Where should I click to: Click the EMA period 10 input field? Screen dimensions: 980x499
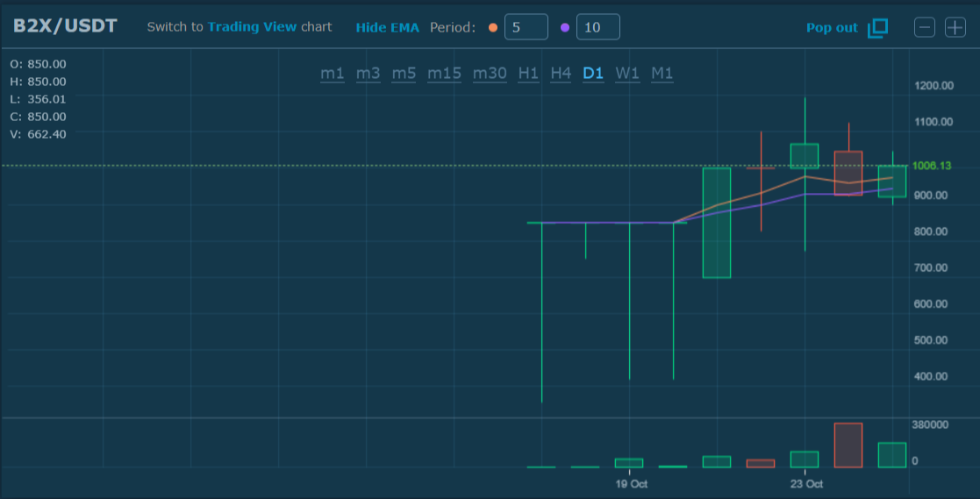(x=597, y=27)
